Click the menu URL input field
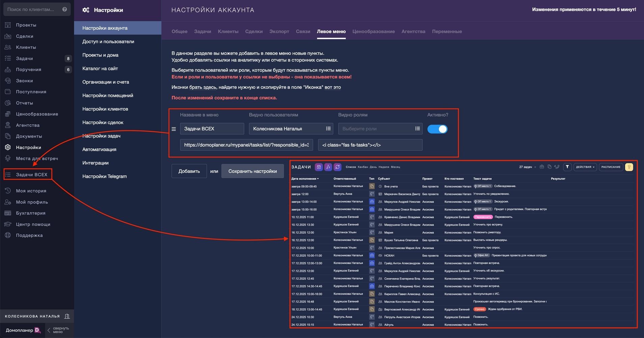 [246, 145]
